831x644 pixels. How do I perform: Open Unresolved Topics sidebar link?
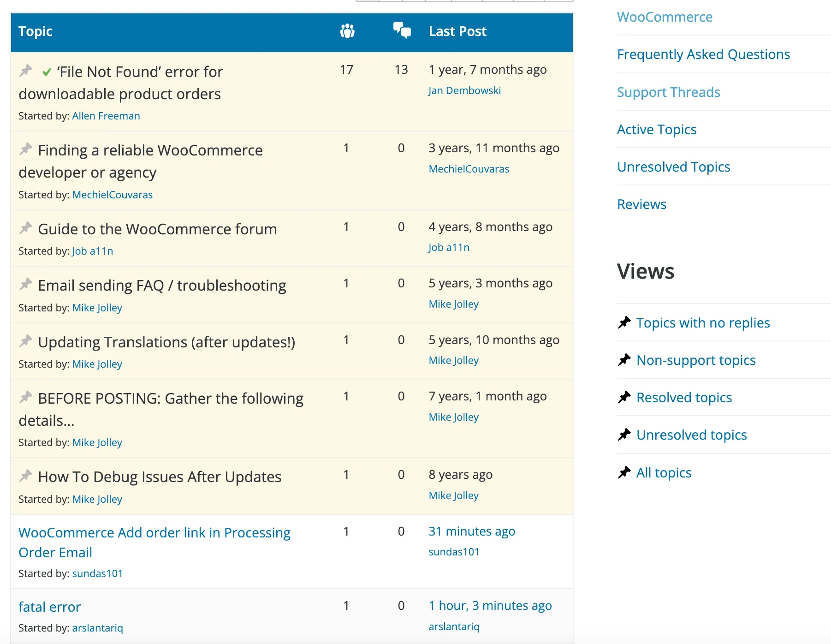[673, 167]
